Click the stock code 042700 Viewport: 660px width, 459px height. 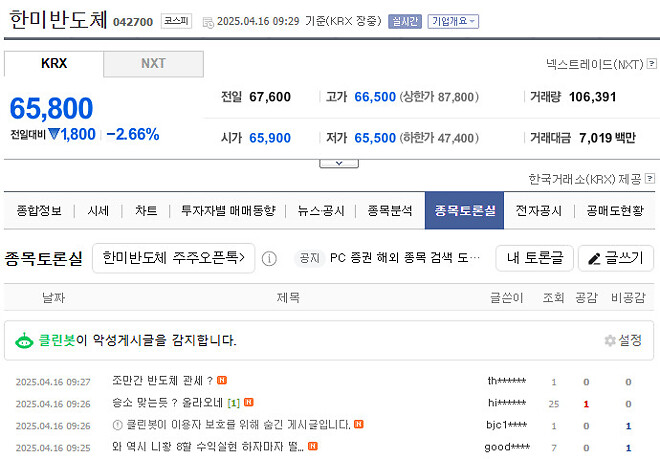click(x=133, y=22)
